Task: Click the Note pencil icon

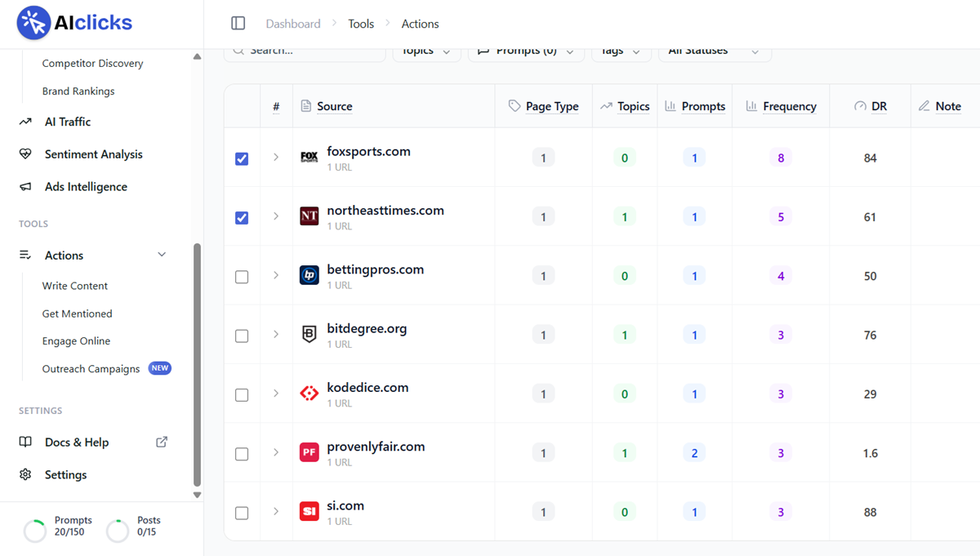Action: 924,106
